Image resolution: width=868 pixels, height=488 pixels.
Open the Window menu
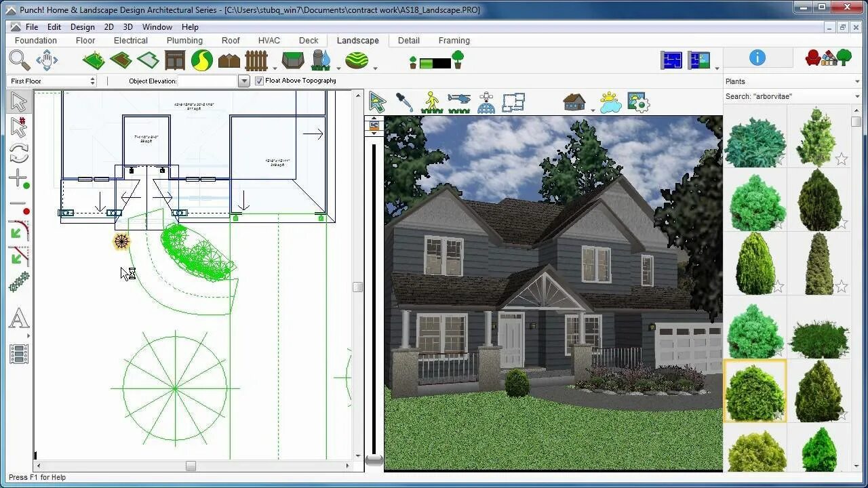(157, 27)
